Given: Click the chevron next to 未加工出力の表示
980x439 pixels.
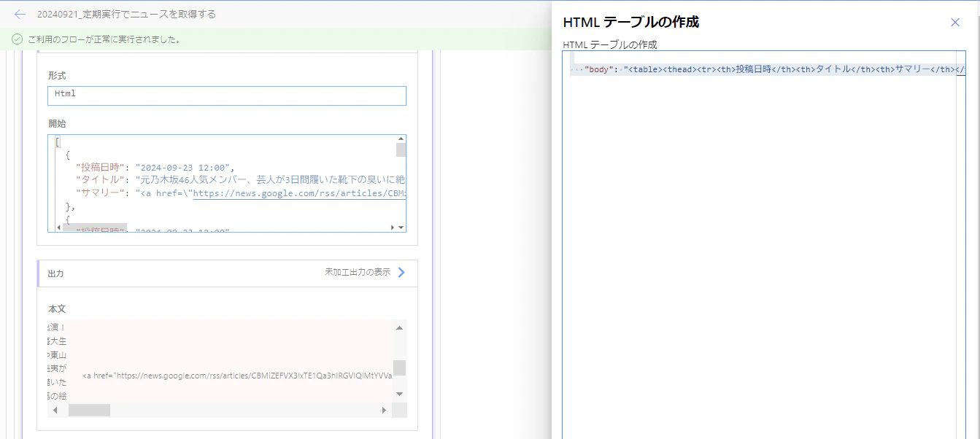Looking at the screenshot, I should tap(401, 273).
